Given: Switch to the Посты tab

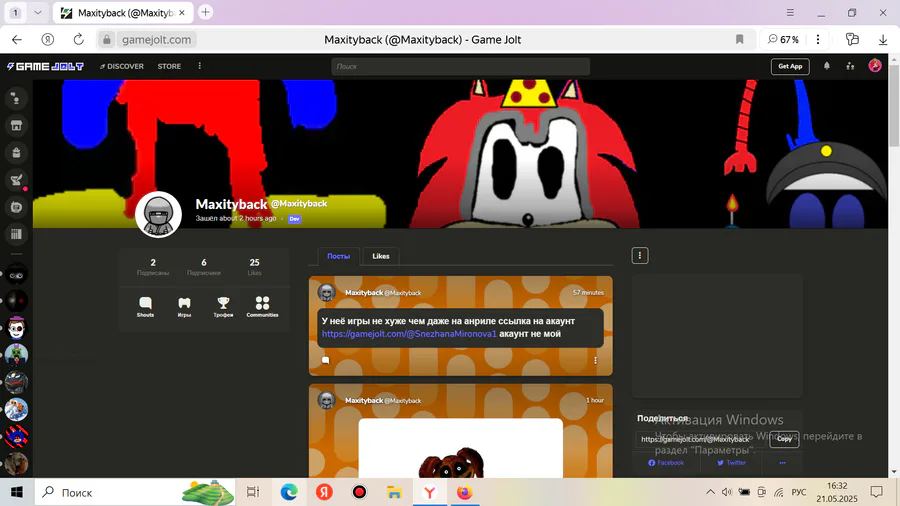Looking at the screenshot, I should coord(339,256).
